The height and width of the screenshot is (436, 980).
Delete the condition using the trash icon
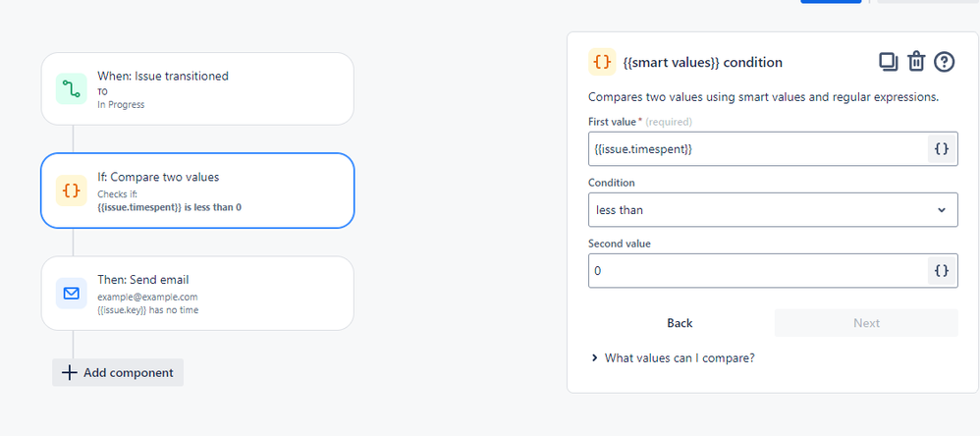pyautogui.click(x=916, y=62)
